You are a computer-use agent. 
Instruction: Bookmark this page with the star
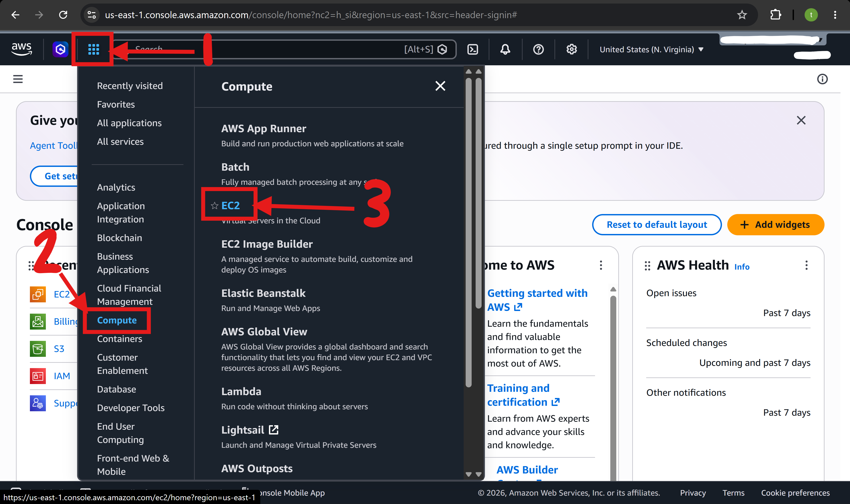(742, 15)
